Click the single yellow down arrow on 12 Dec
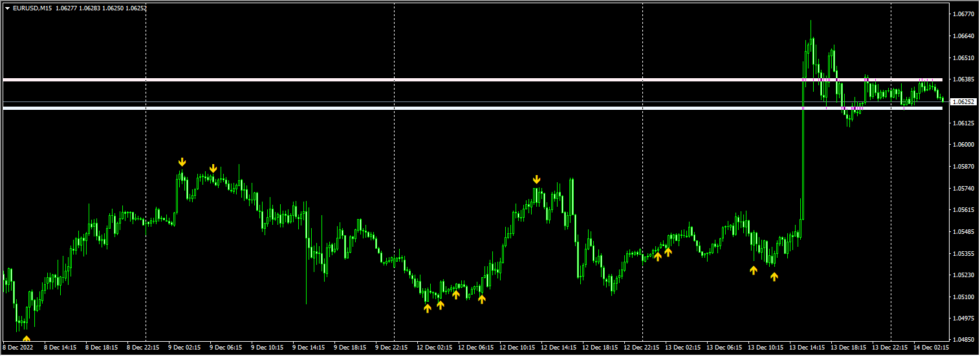Viewport: 980px width, 356px height. click(537, 179)
